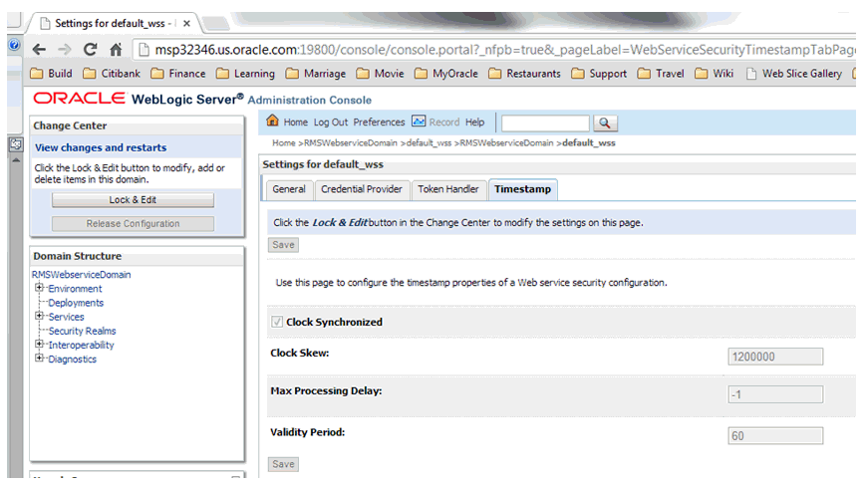Click the browser forward arrow

pyautogui.click(x=64, y=50)
